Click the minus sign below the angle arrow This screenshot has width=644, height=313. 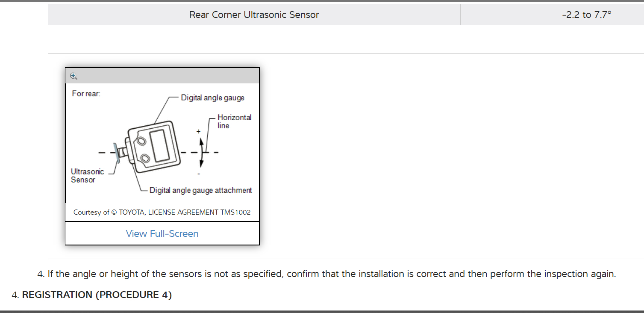(199, 174)
